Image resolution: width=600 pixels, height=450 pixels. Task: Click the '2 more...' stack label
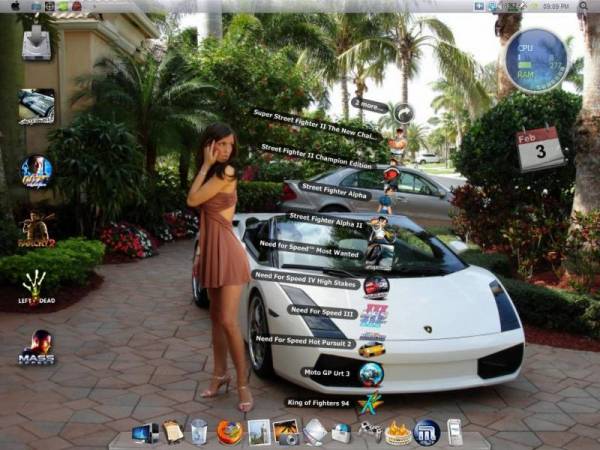point(370,105)
